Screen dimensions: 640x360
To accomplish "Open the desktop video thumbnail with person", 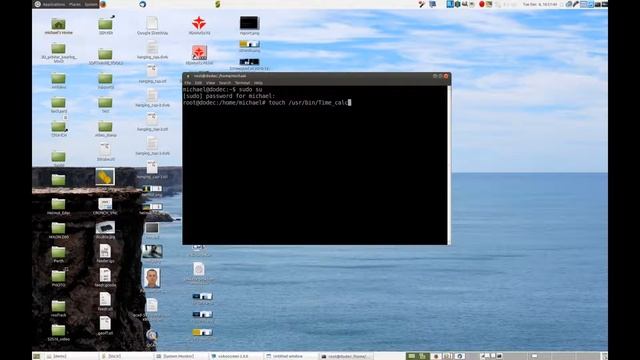I will pyautogui.click(x=152, y=251).
